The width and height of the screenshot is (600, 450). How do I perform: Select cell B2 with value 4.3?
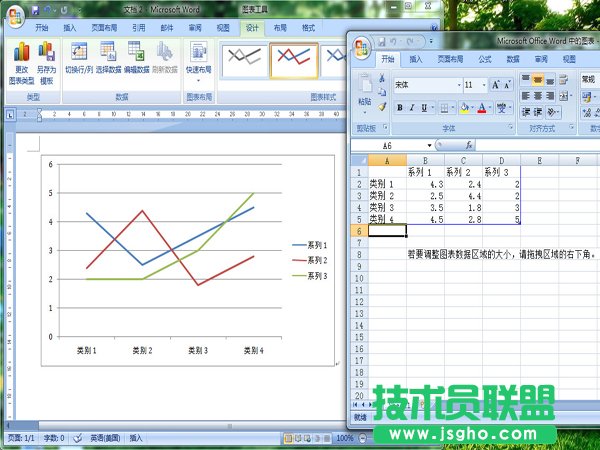(x=425, y=184)
